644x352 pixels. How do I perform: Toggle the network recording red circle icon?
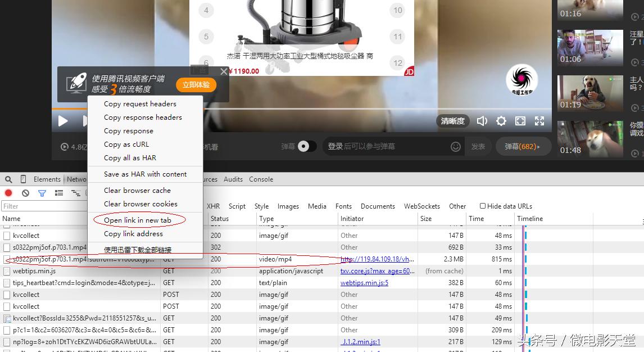[x=7, y=192]
